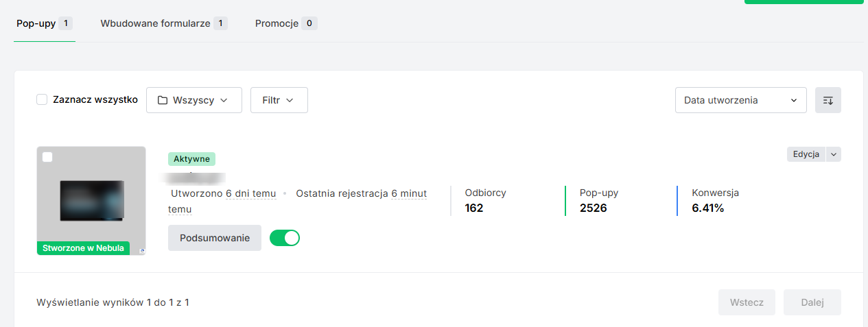Switch to Wbudowane formularze tab
The height and width of the screenshot is (327, 868).
click(x=163, y=23)
